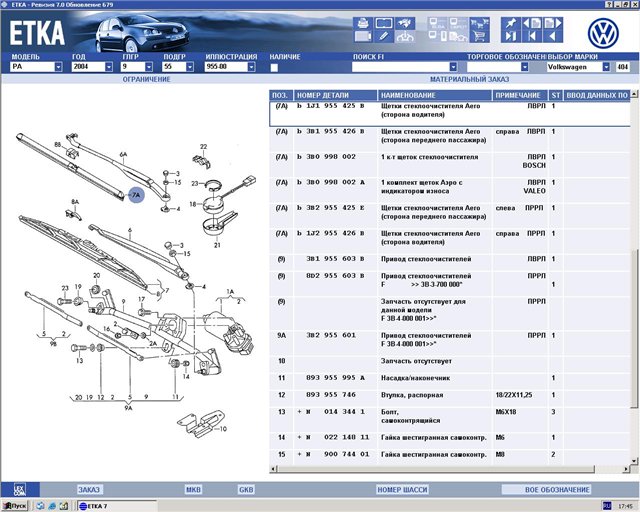
Task: Click the car lift icon
Action: [x=404, y=36]
